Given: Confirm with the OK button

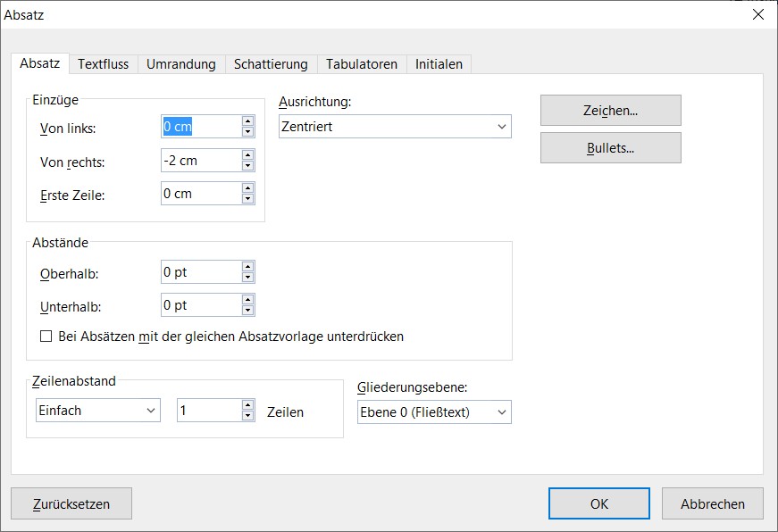Looking at the screenshot, I should click(599, 503).
